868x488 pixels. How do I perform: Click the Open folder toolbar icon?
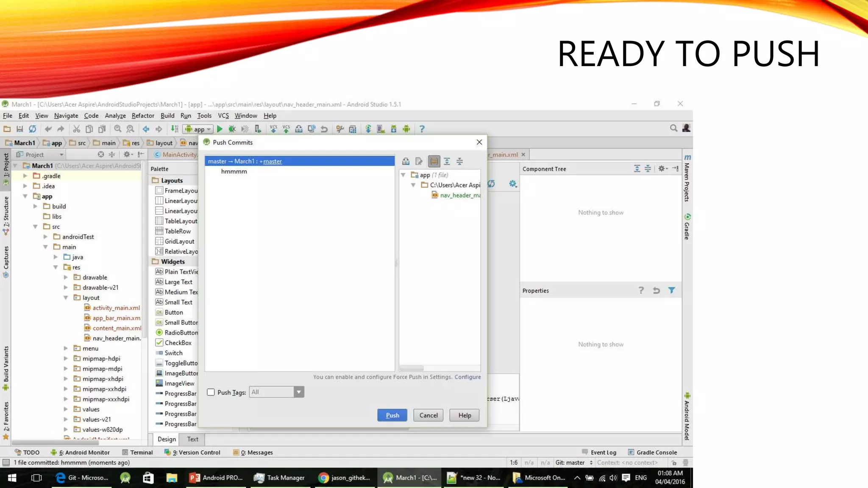[x=7, y=129]
